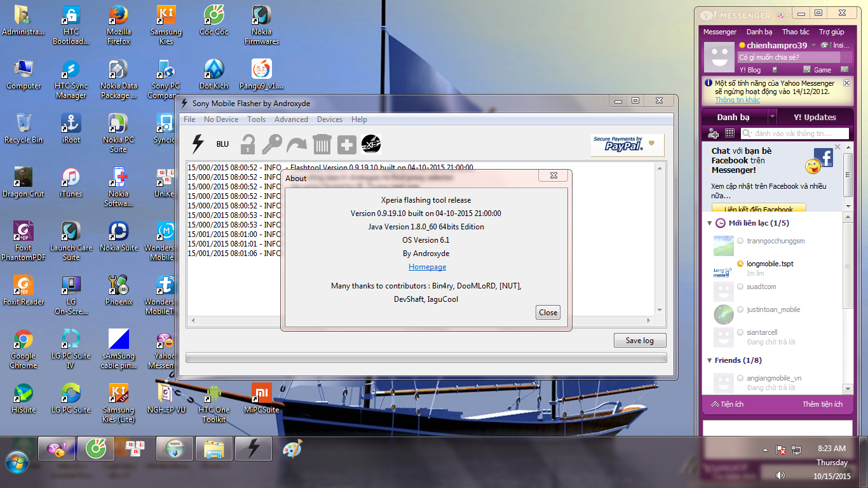The height and width of the screenshot is (488, 868).
Task: Click the key icon in Flashtool toolbar
Action: (x=272, y=144)
